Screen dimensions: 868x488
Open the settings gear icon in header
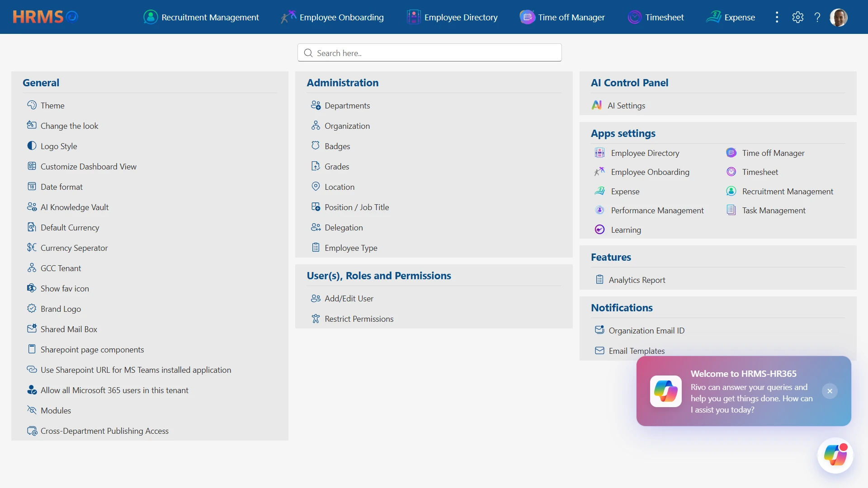pyautogui.click(x=798, y=17)
